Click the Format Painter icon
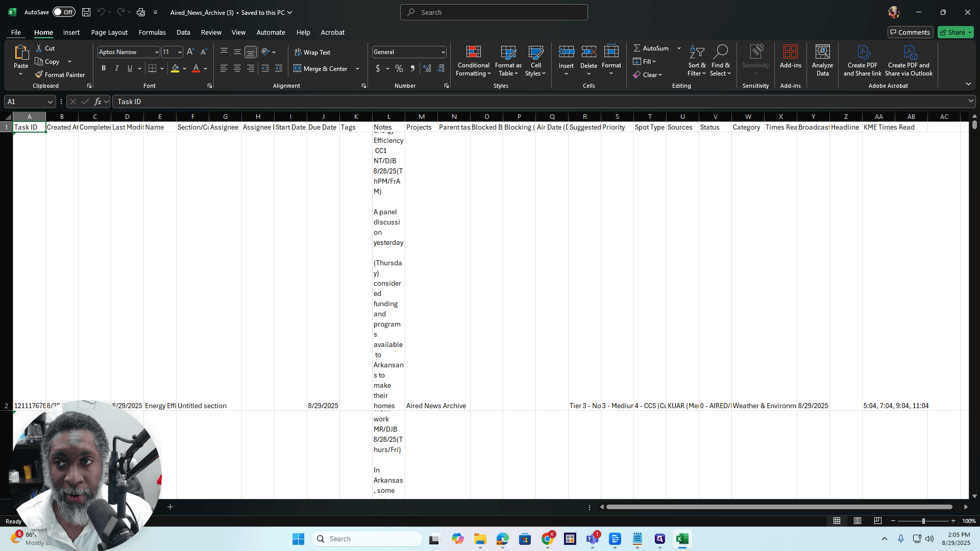The width and height of the screenshot is (980, 551). click(x=39, y=74)
